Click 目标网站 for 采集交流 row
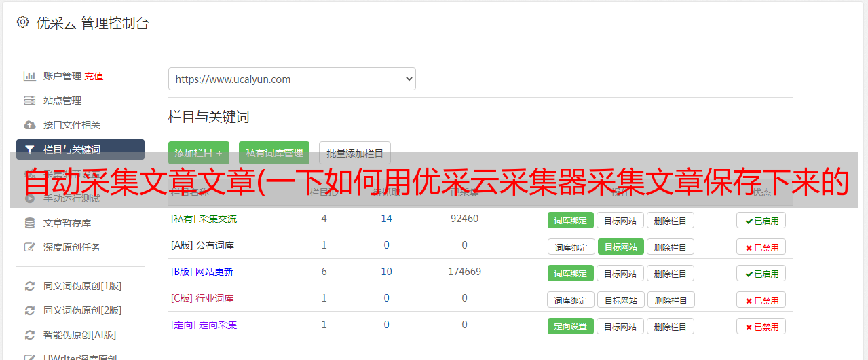The height and width of the screenshot is (360, 868). pos(620,220)
